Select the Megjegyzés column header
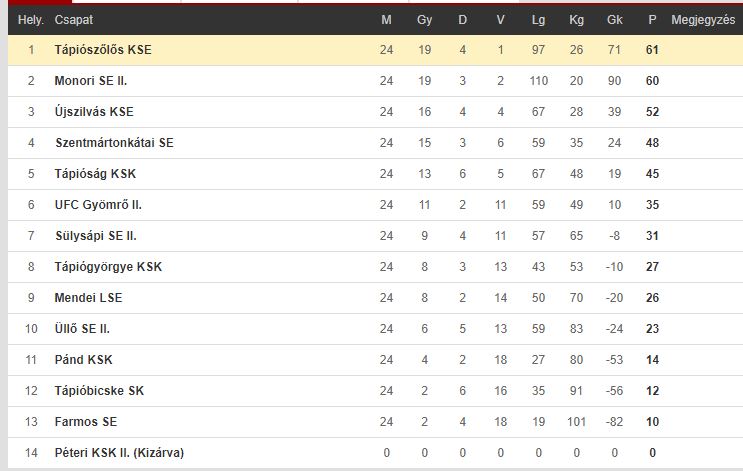 [x=703, y=20]
